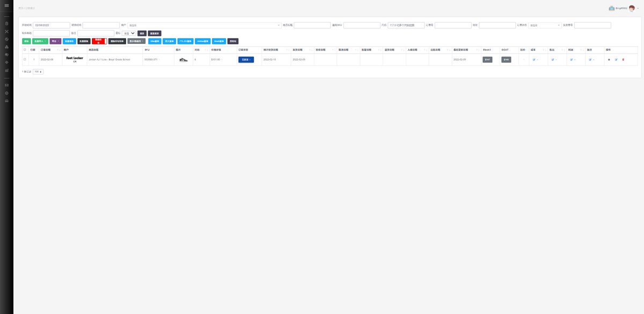Viewport: 644px width, 314px height.
Task: Open the account select dropdown in filters
Action: (x=204, y=25)
